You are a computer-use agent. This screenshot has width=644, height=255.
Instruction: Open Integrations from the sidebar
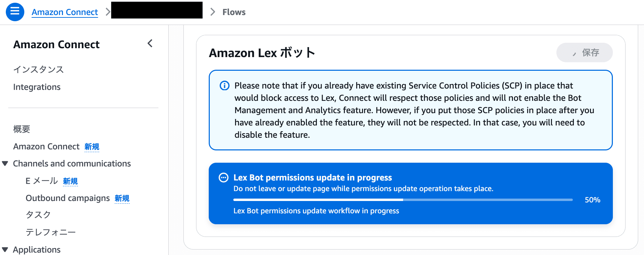[x=37, y=87]
